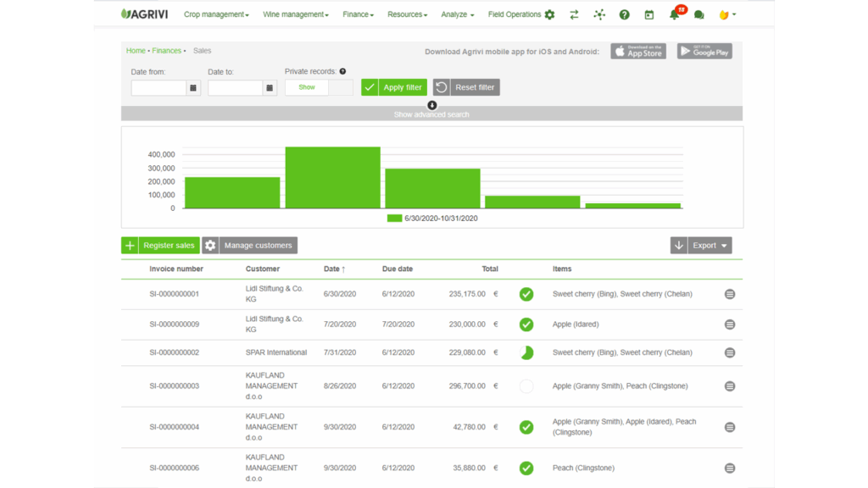Click the network nodes icon in header
Viewport: 868px width, 488px height.
[x=599, y=14]
